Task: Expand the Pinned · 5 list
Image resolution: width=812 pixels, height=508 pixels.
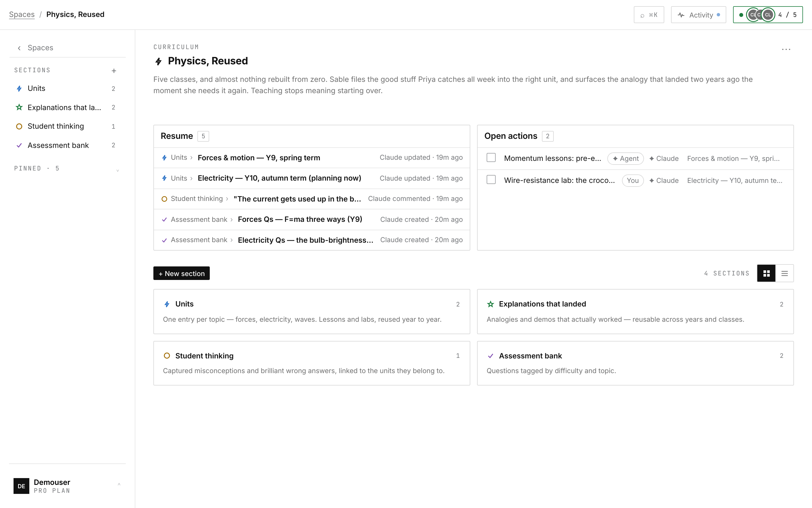Action: [x=118, y=170]
